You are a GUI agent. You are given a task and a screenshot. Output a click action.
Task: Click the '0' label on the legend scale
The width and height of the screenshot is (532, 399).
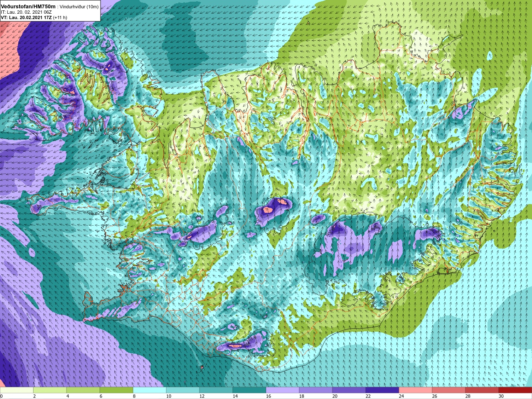click(1, 396)
